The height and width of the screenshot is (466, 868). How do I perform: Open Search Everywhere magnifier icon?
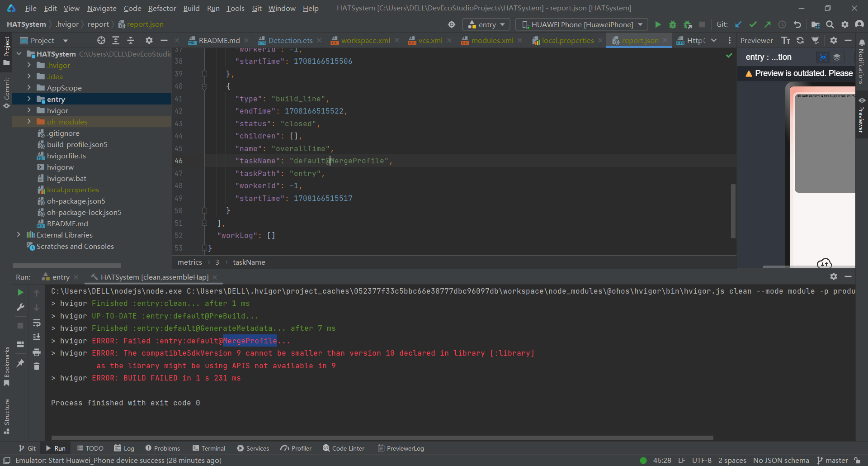(830, 24)
